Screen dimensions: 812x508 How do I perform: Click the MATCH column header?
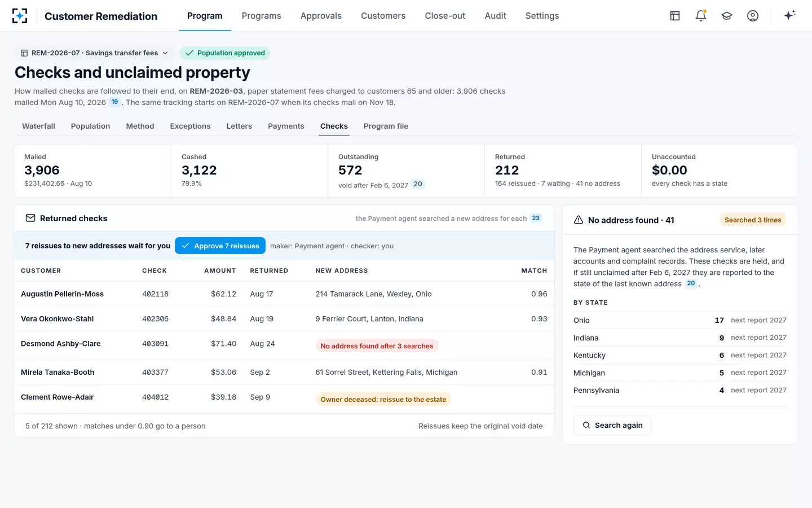(x=534, y=271)
